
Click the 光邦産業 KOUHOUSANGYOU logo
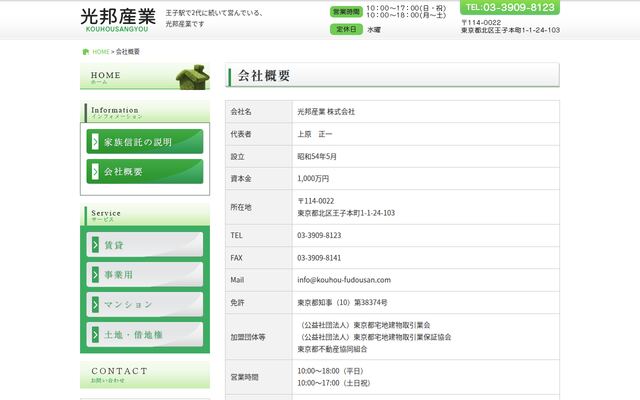[118, 20]
